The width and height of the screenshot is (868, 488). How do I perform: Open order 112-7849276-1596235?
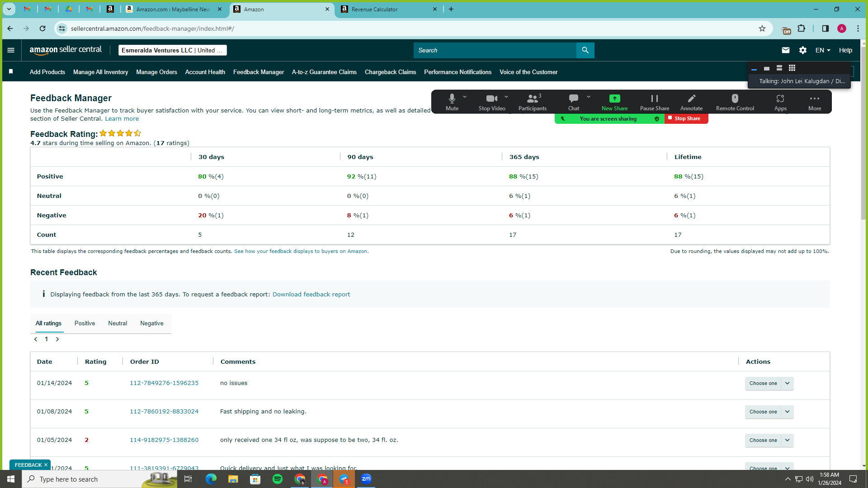164,383
